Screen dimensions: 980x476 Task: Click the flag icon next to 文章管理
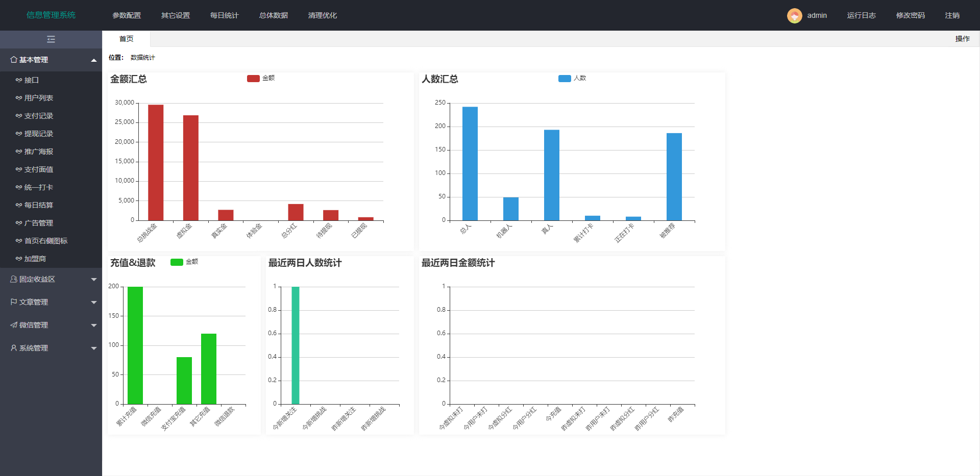pyautogui.click(x=13, y=302)
